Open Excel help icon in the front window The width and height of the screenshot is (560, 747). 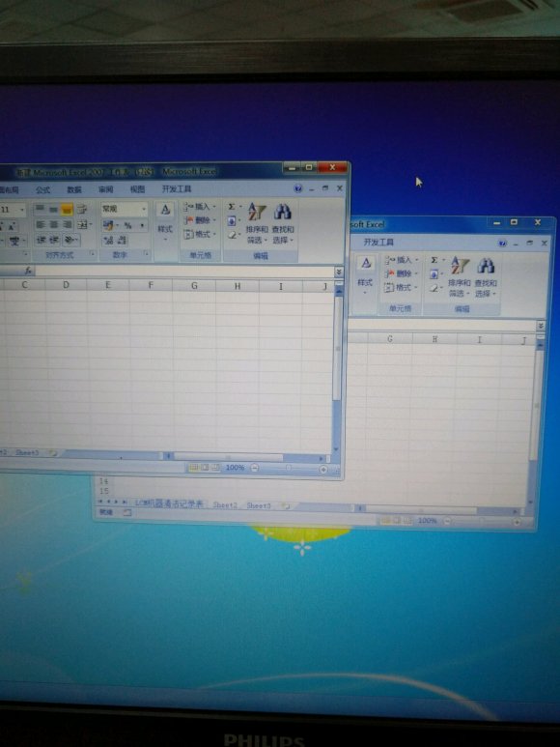pyautogui.click(x=297, y=188)
